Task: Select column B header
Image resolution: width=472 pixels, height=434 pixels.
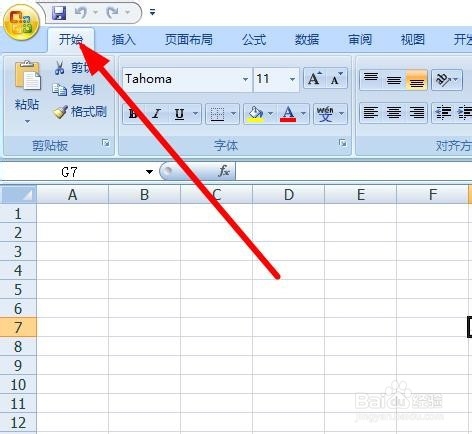Action: [144, 195]
